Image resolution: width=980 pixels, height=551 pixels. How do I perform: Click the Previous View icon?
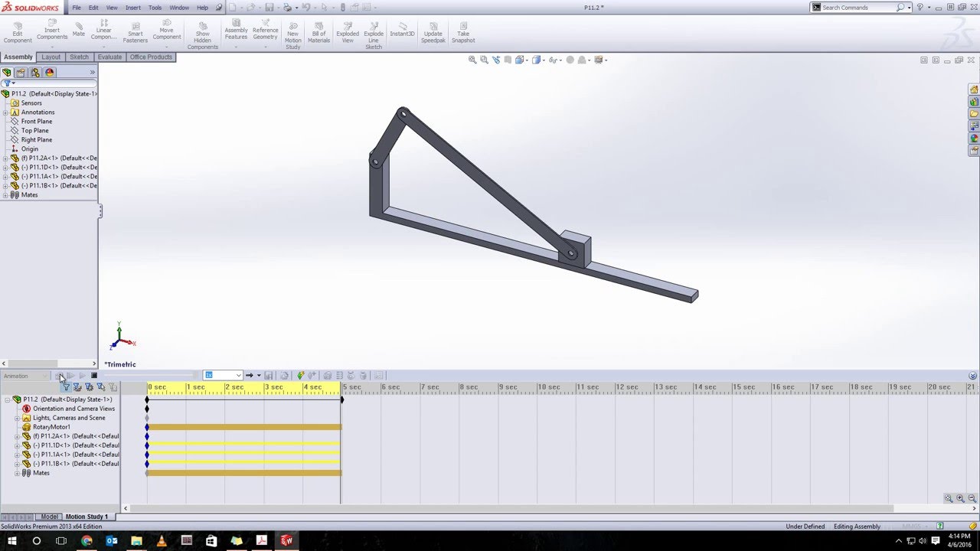(495, 60)
